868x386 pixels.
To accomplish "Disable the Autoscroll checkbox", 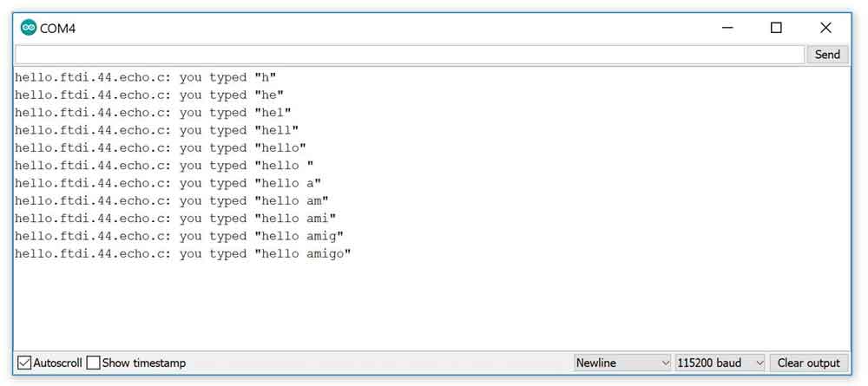I will click(x=24, y=363).
